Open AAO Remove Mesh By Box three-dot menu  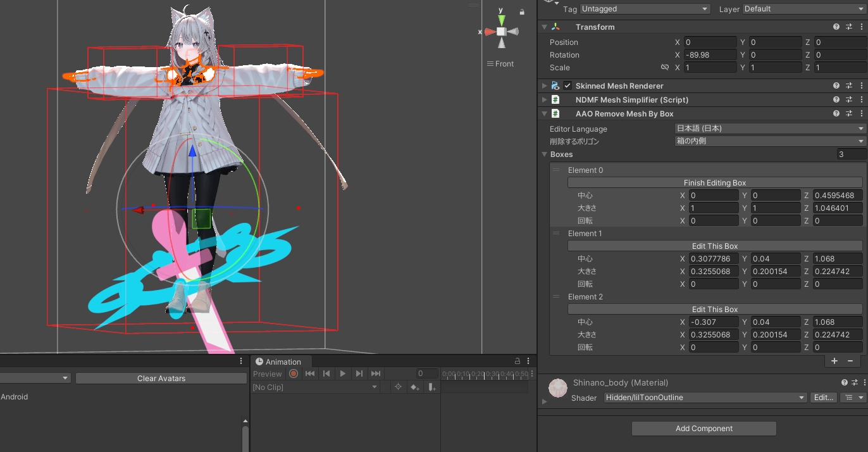coord(860,113)
